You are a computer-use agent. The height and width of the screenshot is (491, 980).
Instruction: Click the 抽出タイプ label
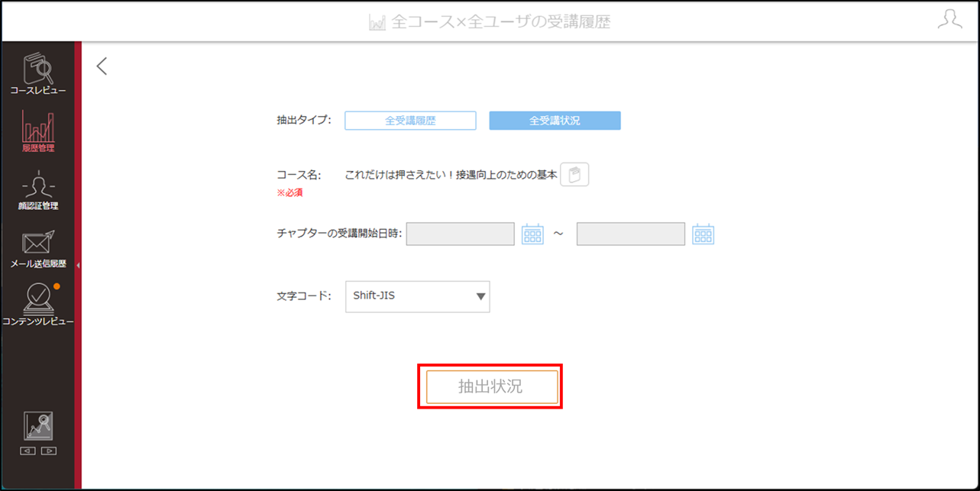[304, 121]
